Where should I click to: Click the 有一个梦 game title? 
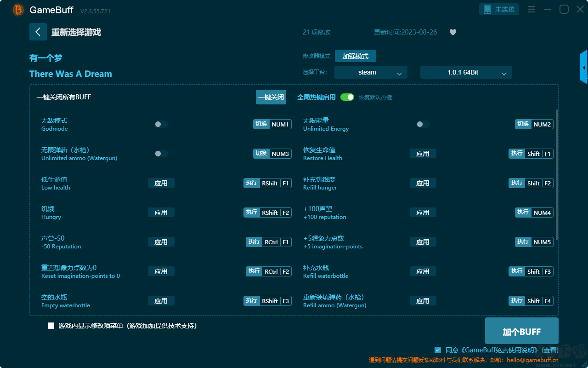click(46, 58)
